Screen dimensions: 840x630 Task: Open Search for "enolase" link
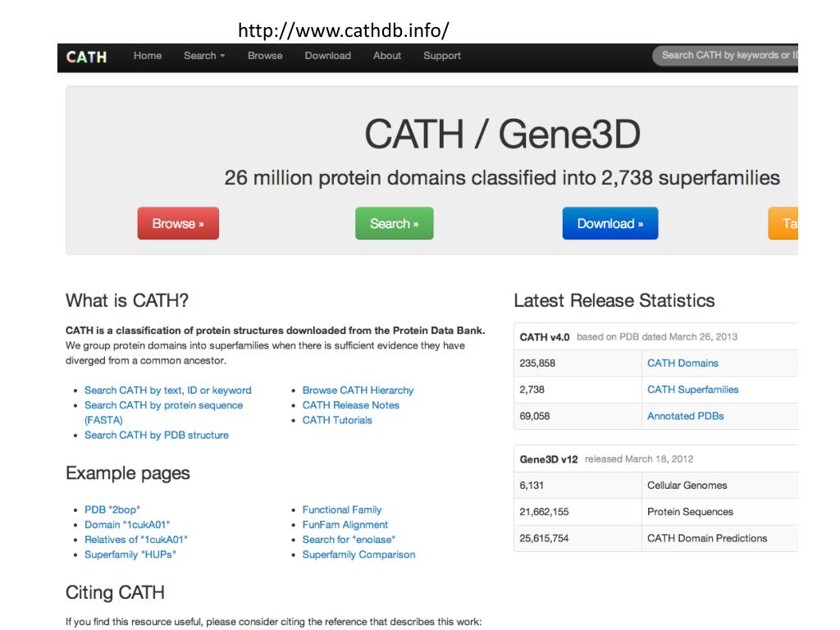pos(349,540)
